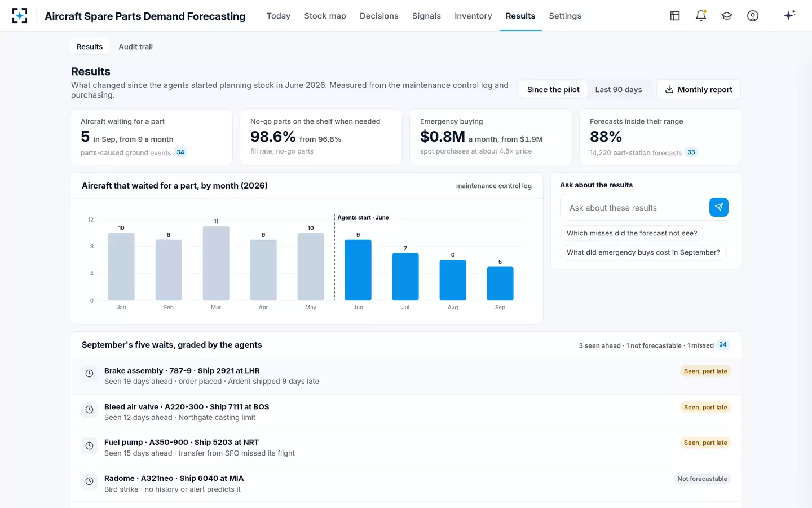Open the layout panel icon in header
The height and width of the screenshot is (508, 812).
tap(675, 16)
